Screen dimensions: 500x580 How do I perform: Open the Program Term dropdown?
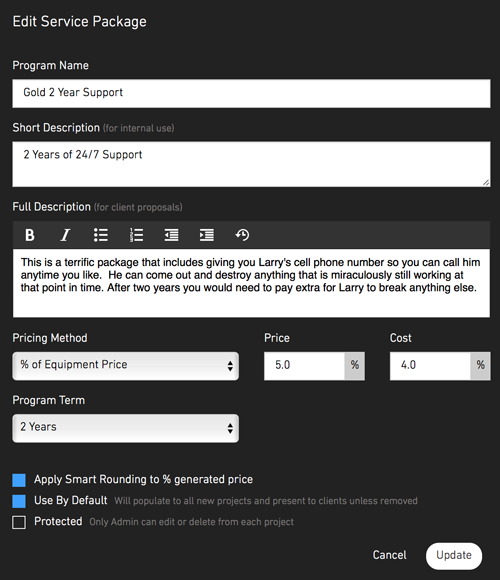[125, 428]
